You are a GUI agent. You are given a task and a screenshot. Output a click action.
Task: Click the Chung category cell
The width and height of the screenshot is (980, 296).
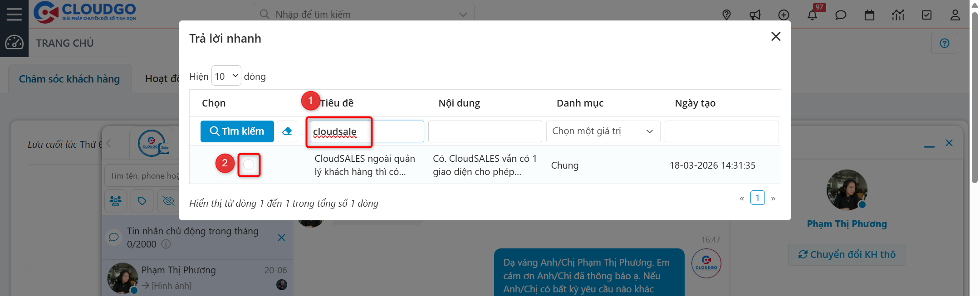(x=565, y=165)
